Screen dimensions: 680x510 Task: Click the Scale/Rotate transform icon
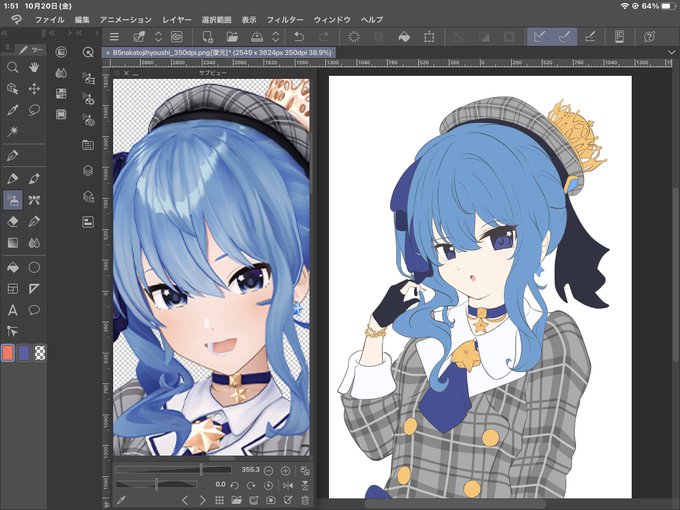[429, 37]
